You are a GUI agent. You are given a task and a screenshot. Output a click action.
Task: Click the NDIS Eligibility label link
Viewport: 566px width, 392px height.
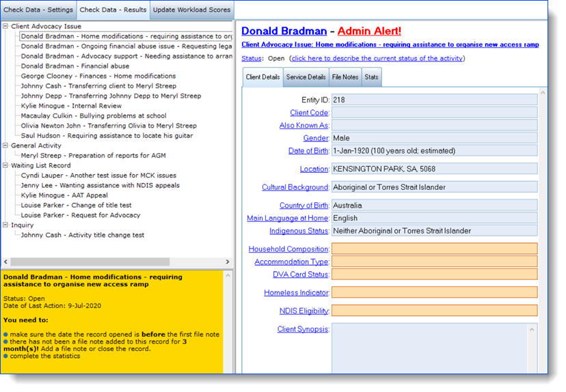coord(304,311)
